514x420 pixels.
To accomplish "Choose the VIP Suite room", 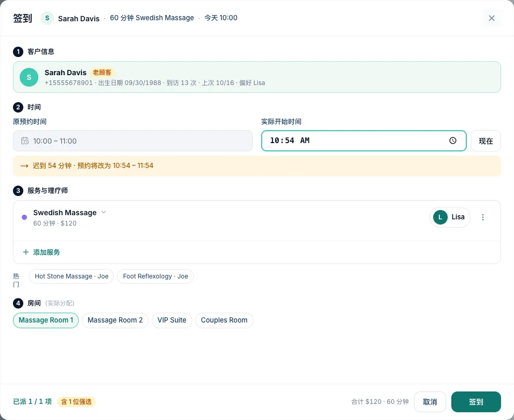I will point(172,320).
